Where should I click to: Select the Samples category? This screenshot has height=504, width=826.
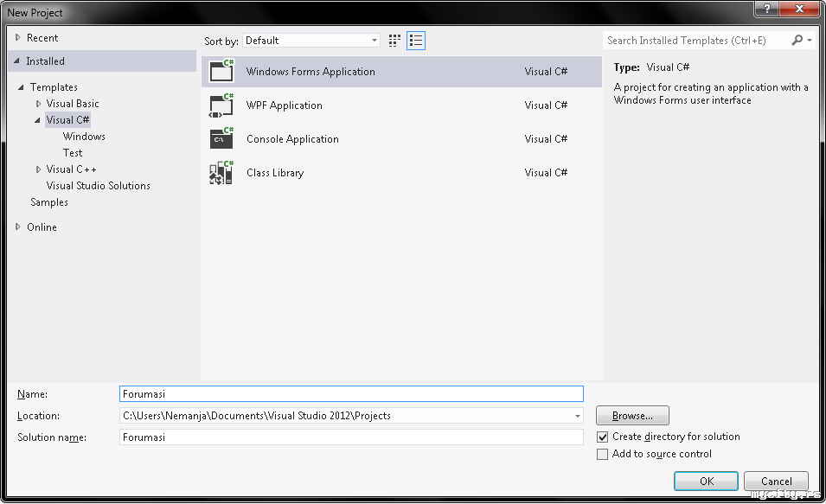(49, 202)
